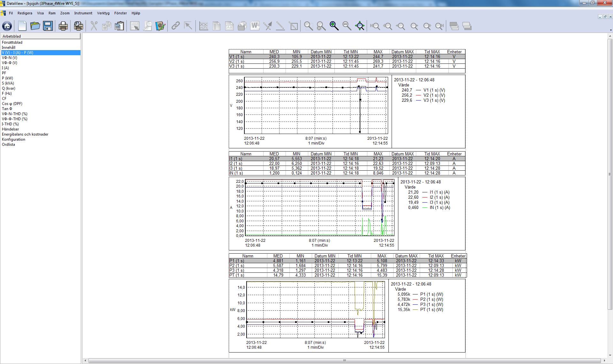613x364 pixels.
Task: Select Händelser in the worksheet list
Action: pos(10,129)
